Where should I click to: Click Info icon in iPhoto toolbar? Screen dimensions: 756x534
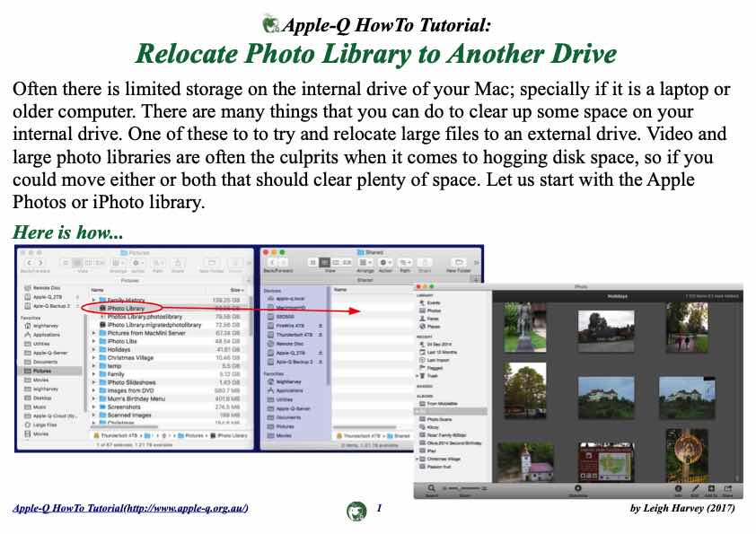(677, 489)
